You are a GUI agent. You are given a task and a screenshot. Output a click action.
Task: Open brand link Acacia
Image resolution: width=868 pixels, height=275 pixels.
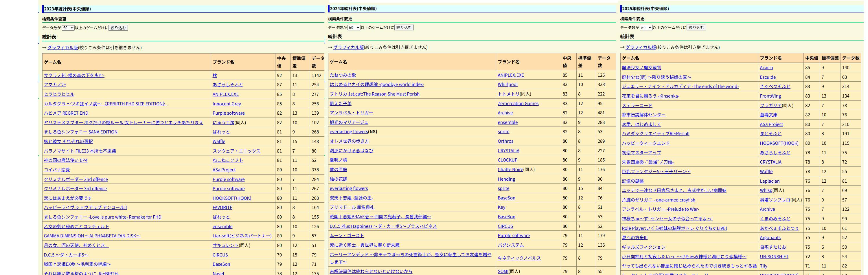[x=766, y=68]
